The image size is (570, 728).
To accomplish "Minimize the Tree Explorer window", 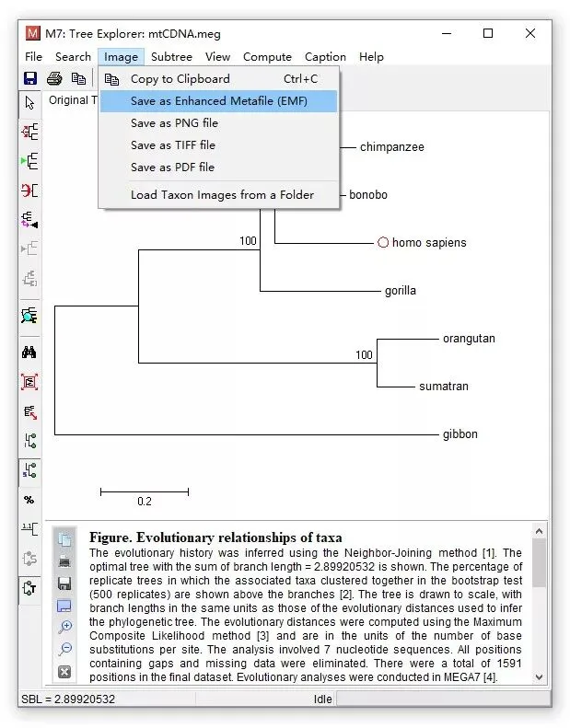I will click(447, 33).
